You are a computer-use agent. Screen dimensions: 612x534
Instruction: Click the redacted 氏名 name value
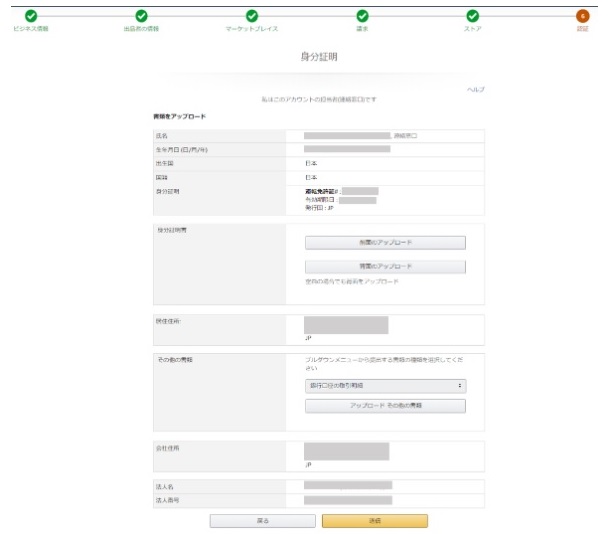346,135
